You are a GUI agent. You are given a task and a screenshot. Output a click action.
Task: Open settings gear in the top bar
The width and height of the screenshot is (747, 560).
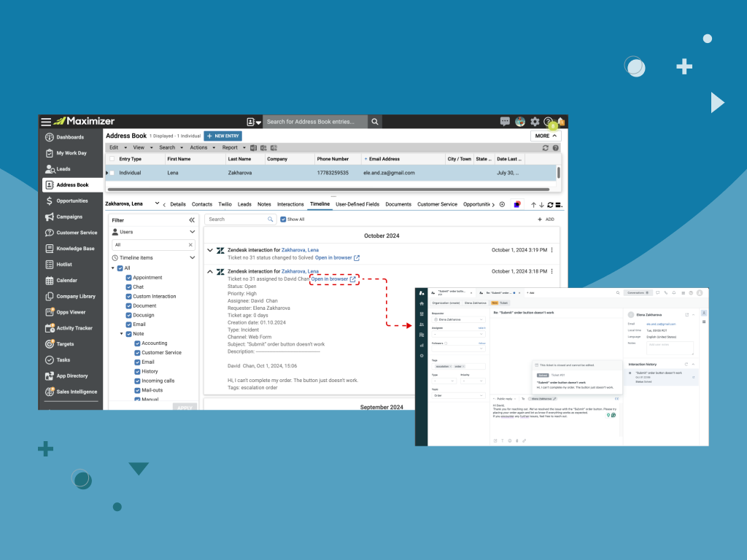[535, 122]
